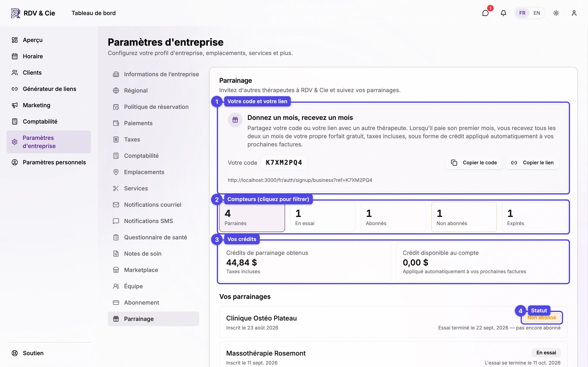Filter referrals by En essai counter
The width and height of the screenshot is (588, 367).
tap(323, 217)
